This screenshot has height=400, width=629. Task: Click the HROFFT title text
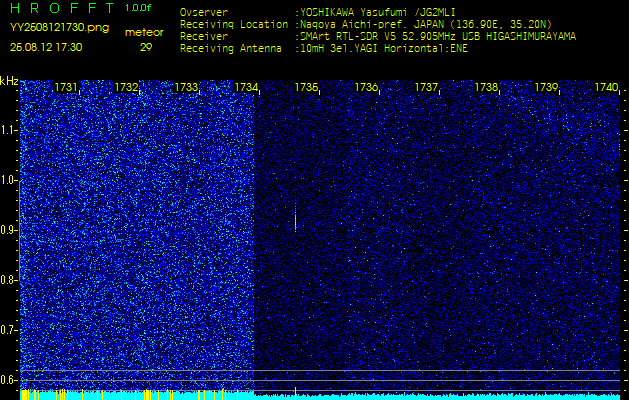[x=63, y=8]
